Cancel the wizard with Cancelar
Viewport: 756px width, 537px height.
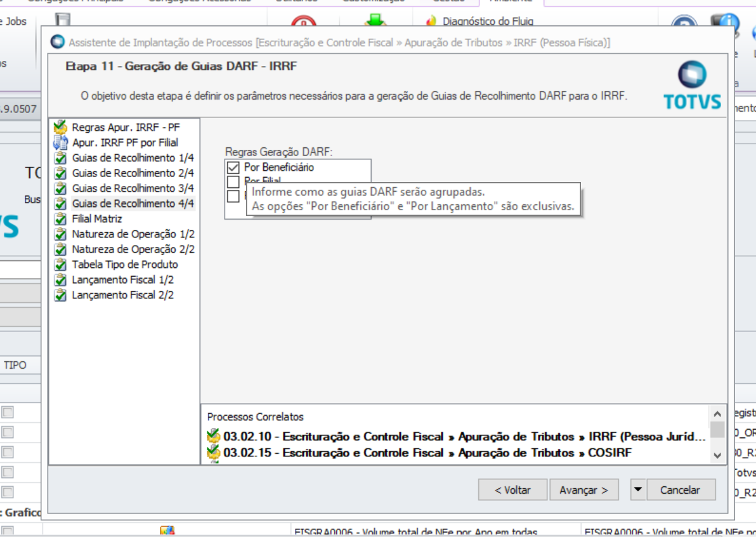(x=681, y=490)
